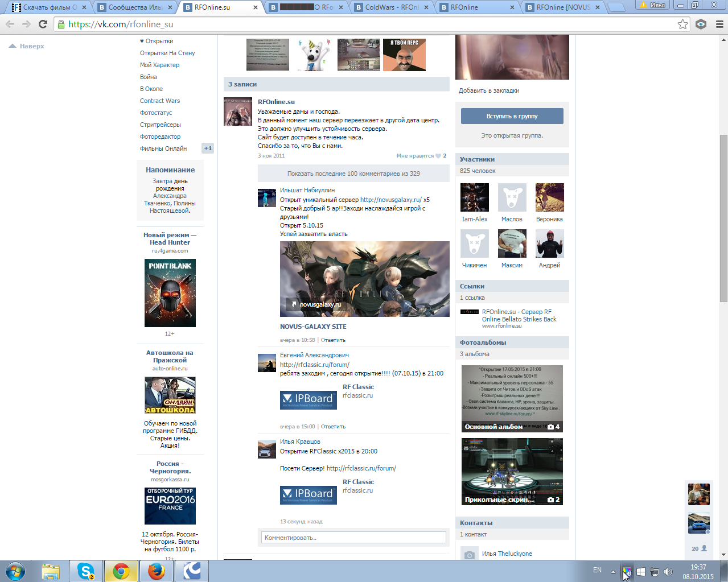
Task: Click Вступить в группу button
Action: tap(512, 116)
